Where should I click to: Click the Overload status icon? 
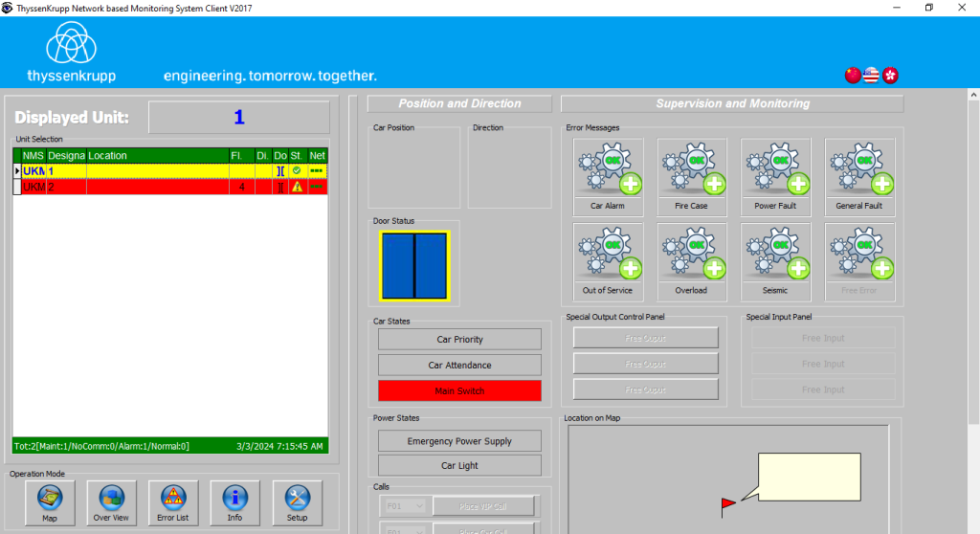(x=691, y=260)
